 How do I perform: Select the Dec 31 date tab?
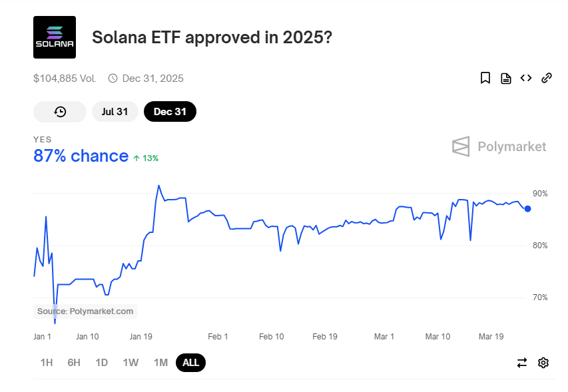(x=170, y=112)
